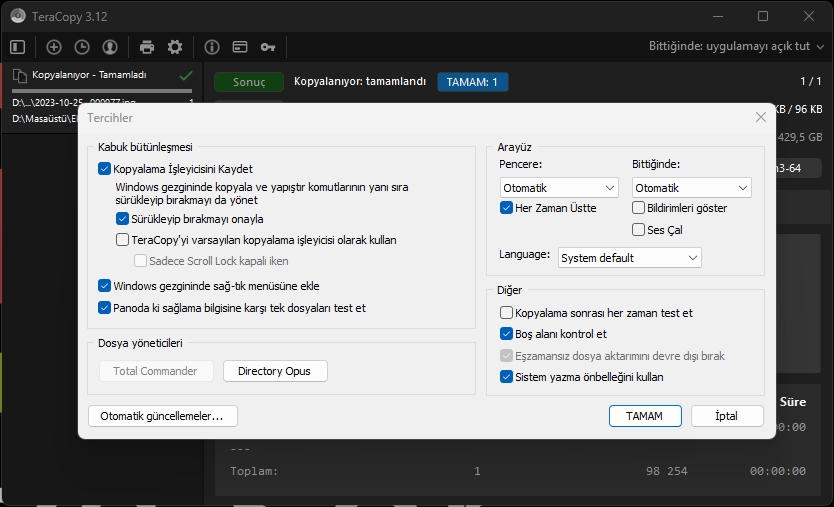
Task: Uncheck Sürükleyip bırakmayı onayla
Action: click(122, 219)
